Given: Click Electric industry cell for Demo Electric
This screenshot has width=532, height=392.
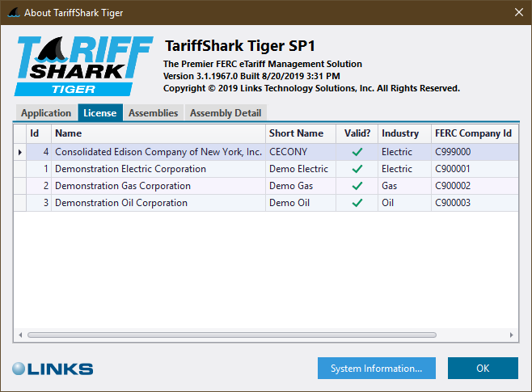Looking at the screenshot, I should [x=404, y=169].
